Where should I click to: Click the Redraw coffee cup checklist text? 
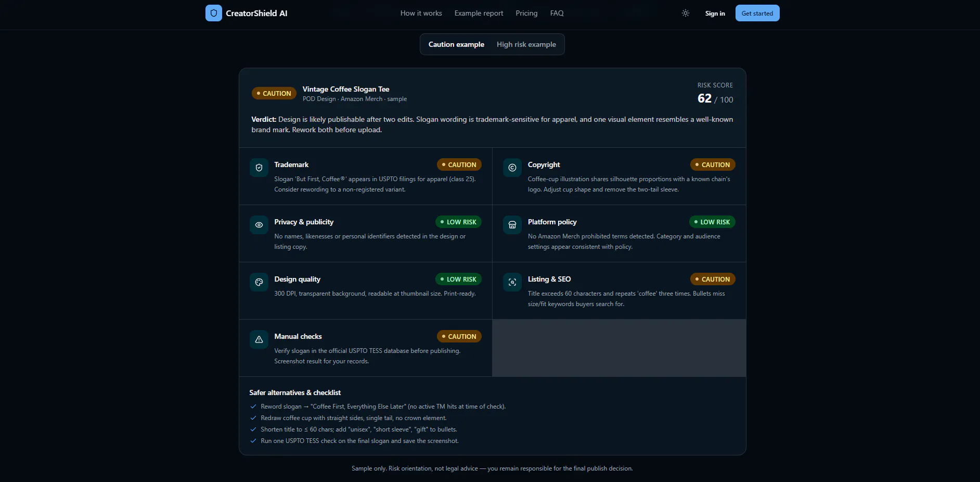tap(354, 418)
